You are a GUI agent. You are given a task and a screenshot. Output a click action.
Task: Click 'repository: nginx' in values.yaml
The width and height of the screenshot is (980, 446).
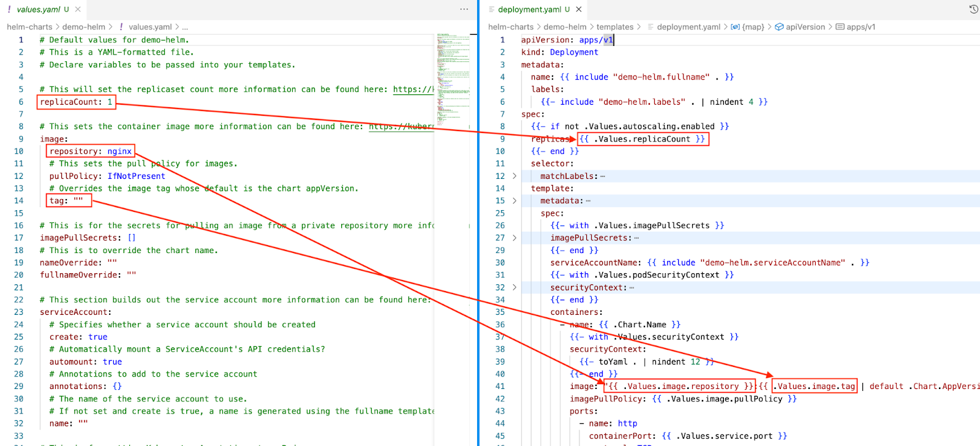[91, 151]
